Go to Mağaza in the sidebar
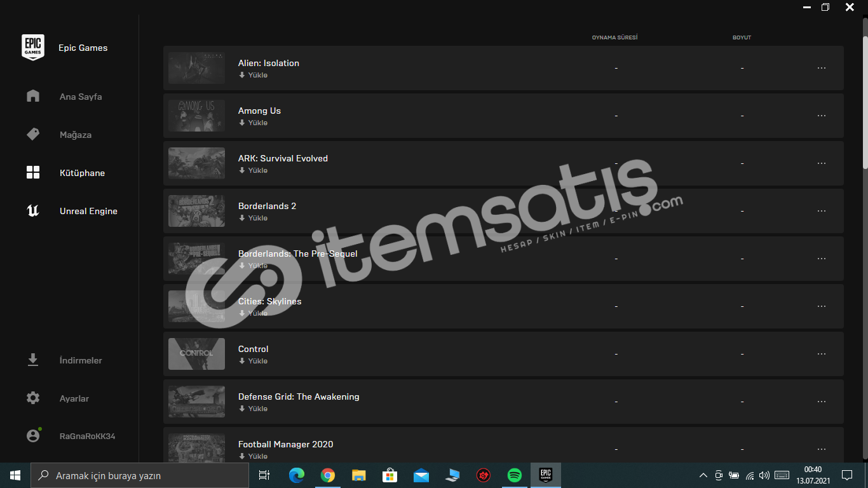Screen dimensions: 868x488 click(76, 135)
